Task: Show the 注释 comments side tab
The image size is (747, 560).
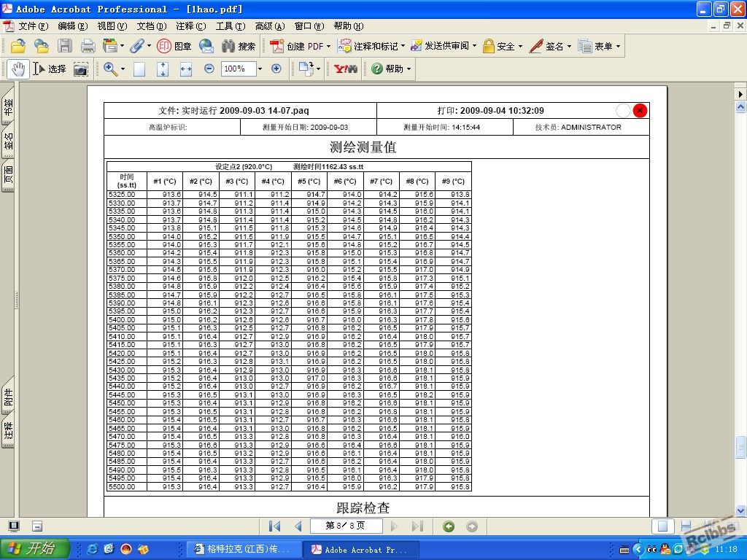Action: click(9, 432)
